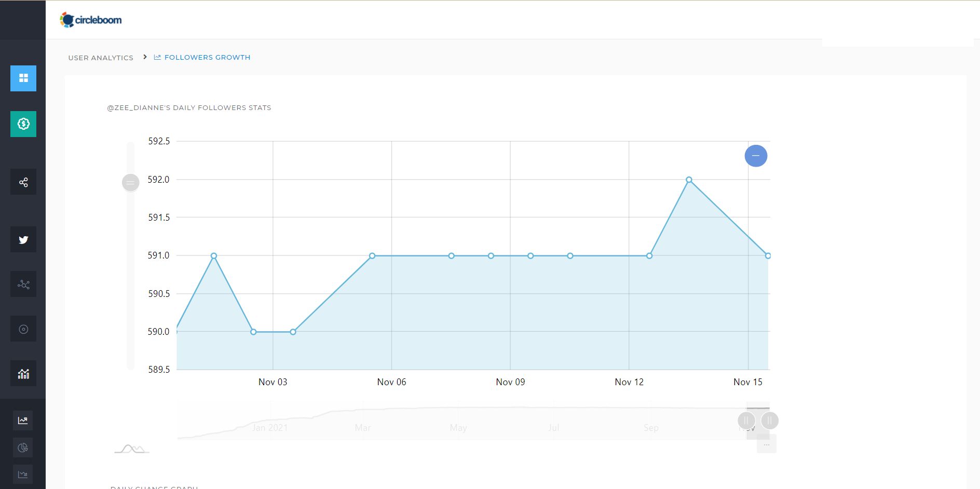Open the ellipsis options menu under chart

766,444
